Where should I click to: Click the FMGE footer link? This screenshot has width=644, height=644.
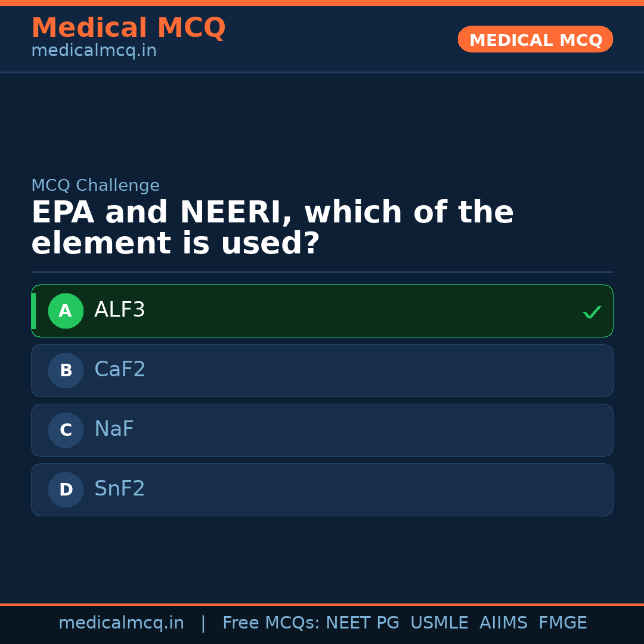coord(562,622)
